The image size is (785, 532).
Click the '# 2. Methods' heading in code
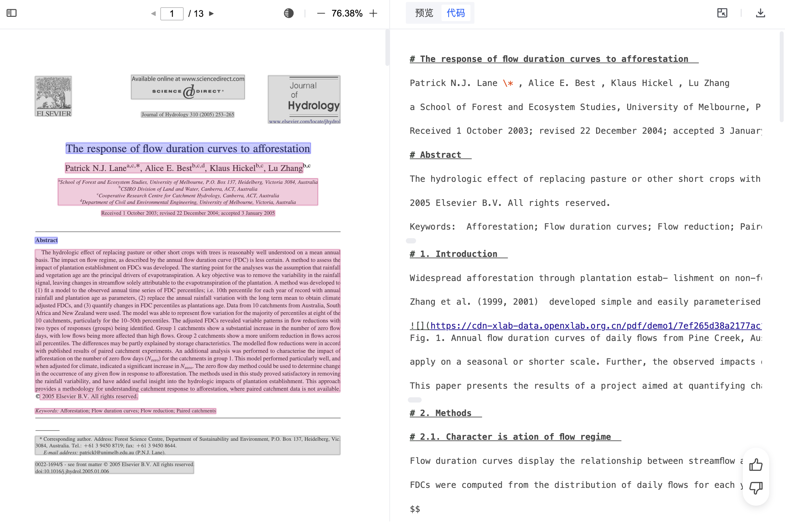(445, 413)
